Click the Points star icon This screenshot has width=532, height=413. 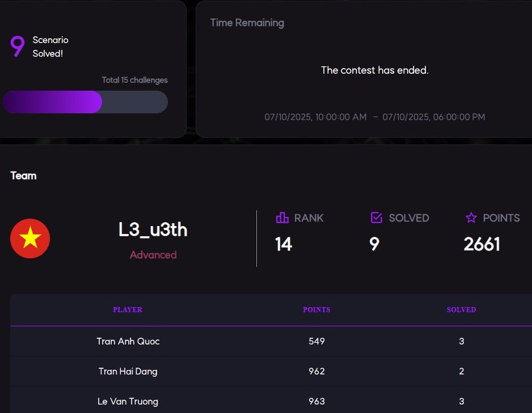[471, 218]
